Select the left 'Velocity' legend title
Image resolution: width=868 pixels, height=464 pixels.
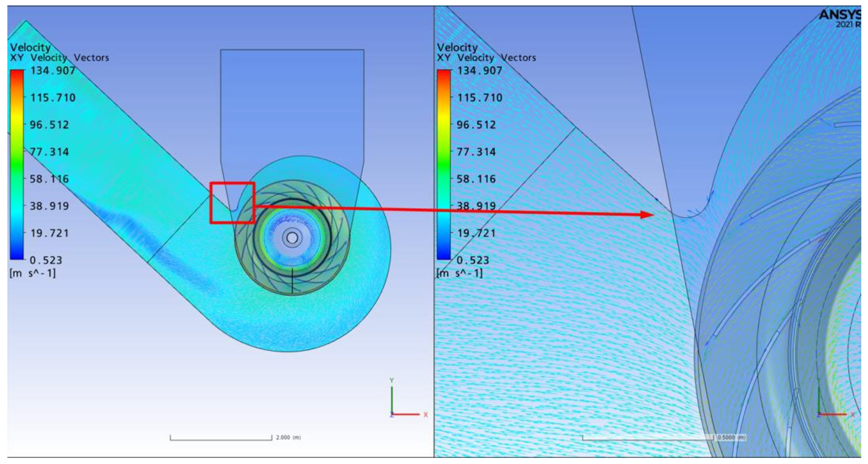pyautogui.click(x=30, y=47)
